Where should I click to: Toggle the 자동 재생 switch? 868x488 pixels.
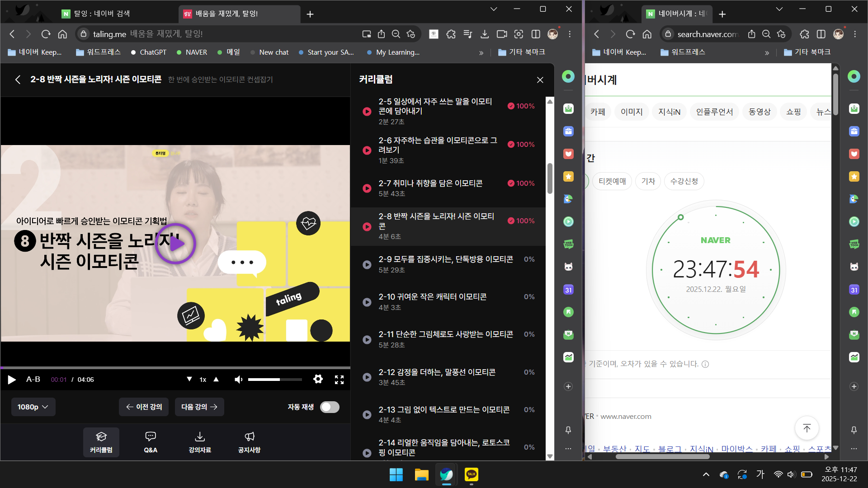pos(330,407)
